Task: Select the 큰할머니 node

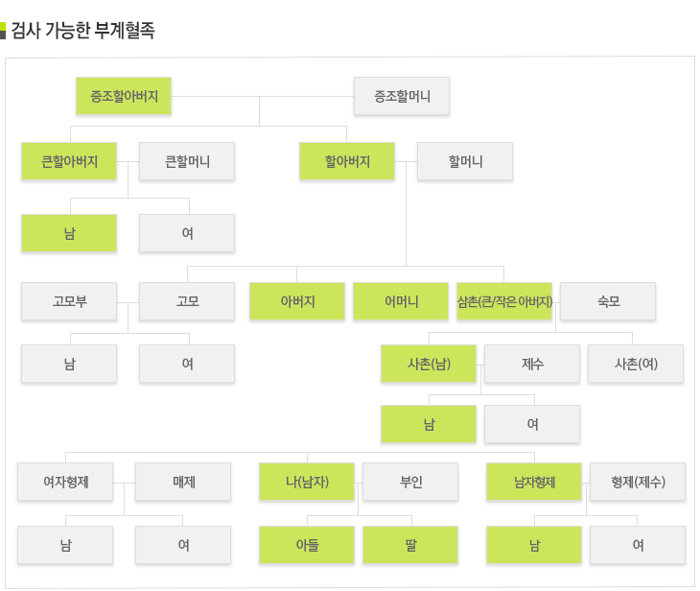Action: [187, 161]
